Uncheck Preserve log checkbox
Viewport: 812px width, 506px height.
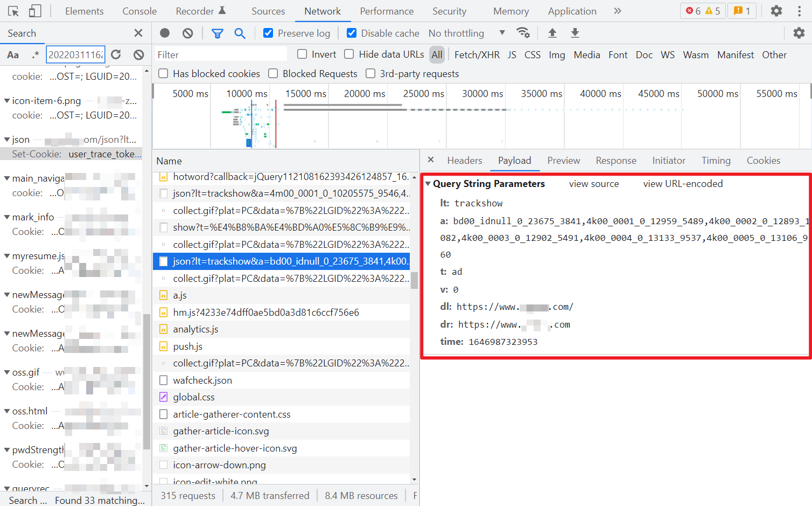[268, 33]
